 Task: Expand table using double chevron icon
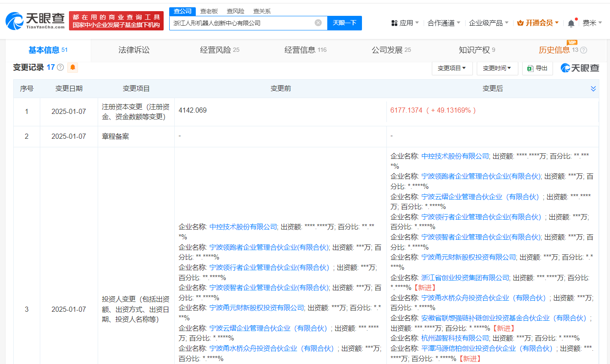(x=593, y=89)
